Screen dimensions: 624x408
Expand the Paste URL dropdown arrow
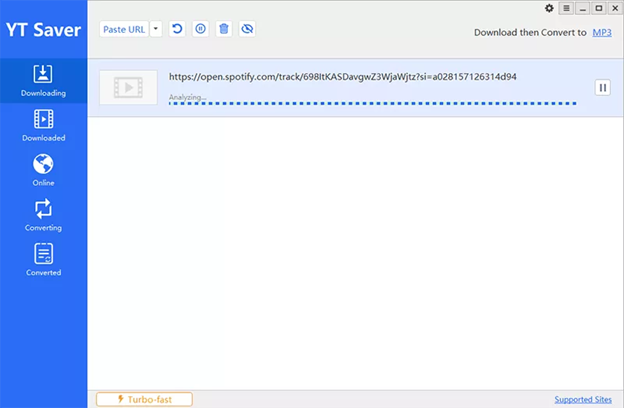pos(156,29)
